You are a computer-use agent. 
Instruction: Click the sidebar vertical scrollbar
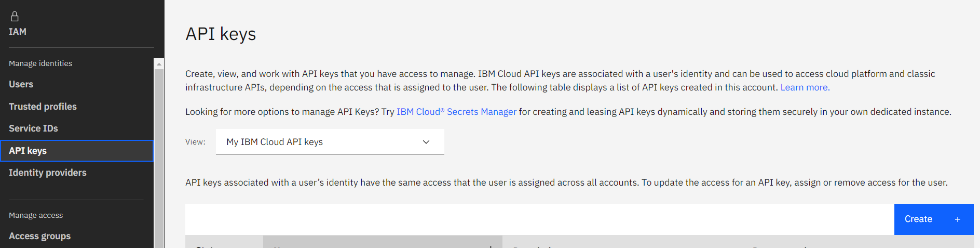tap(159, 156)
